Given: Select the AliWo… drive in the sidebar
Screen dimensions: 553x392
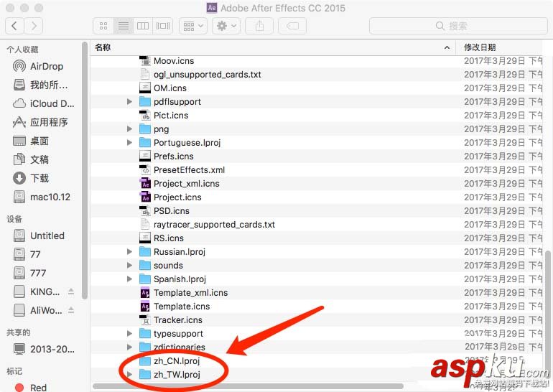Looking at the screenshot, I should [x=38, y=310].
